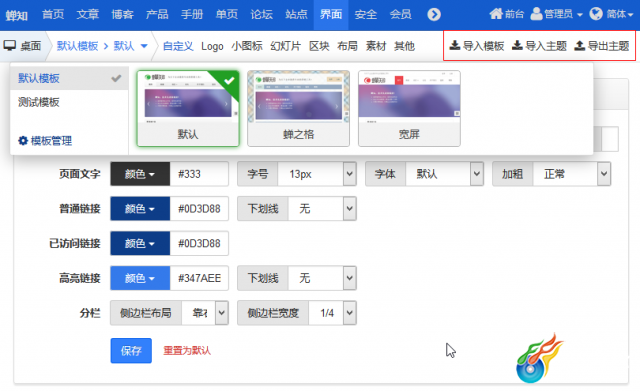Click the 已访问链接 #0D3D88 value field
640x391 pixels.
(x=199, y=244)
